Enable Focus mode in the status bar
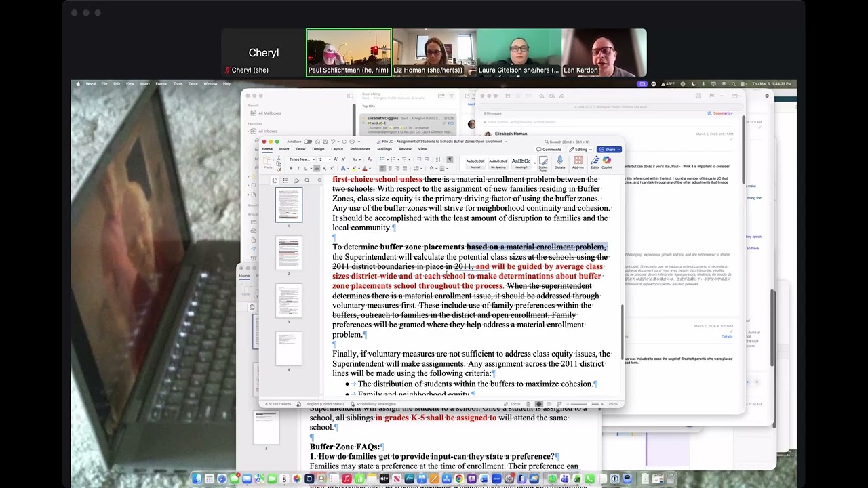The width and height of the screenshot is (868, 488). 512,404
